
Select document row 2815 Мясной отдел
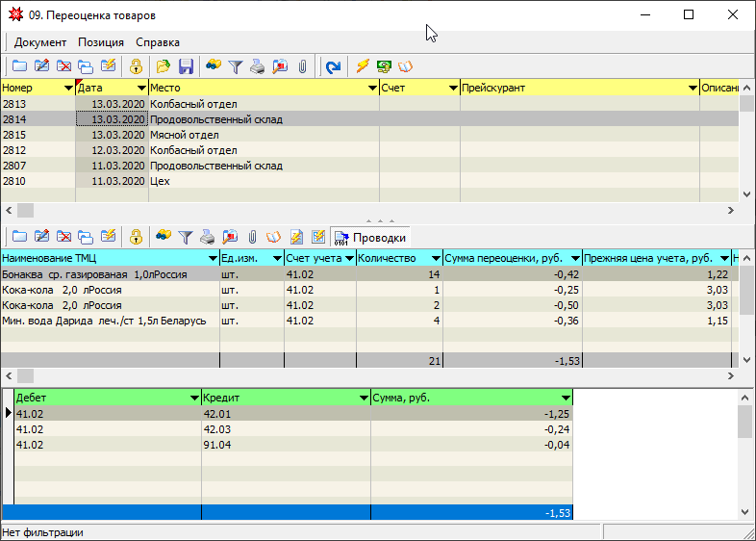(192, 135)
